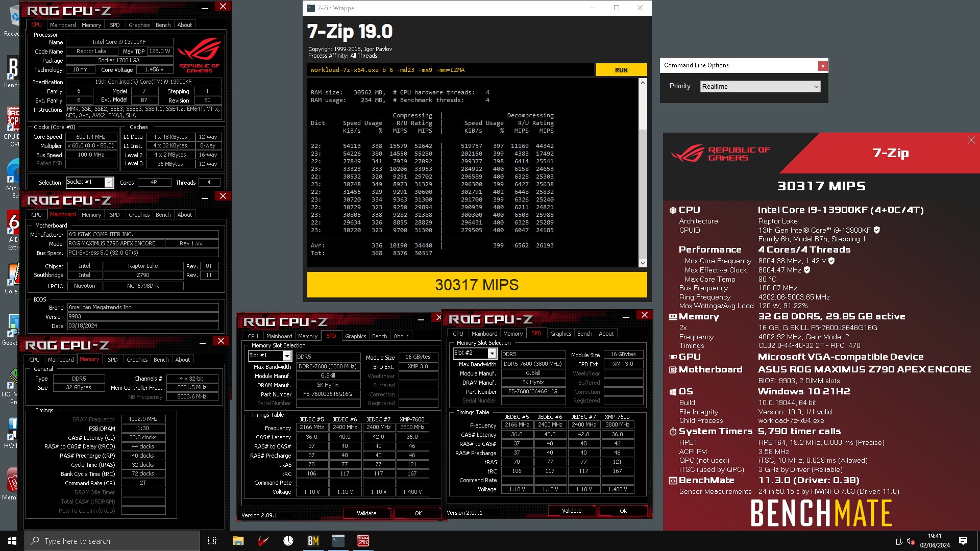The width and height of the screenshot is (980, 551).
Task: Click the DRAM Frequency 4002.9 MHz value
Action: point(143,419)
